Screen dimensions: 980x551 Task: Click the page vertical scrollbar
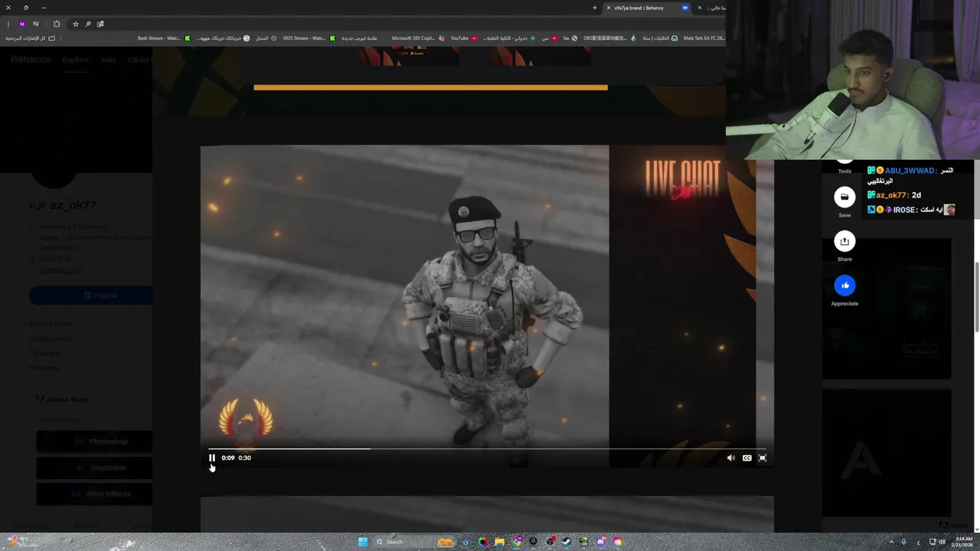tap(976, 297)
